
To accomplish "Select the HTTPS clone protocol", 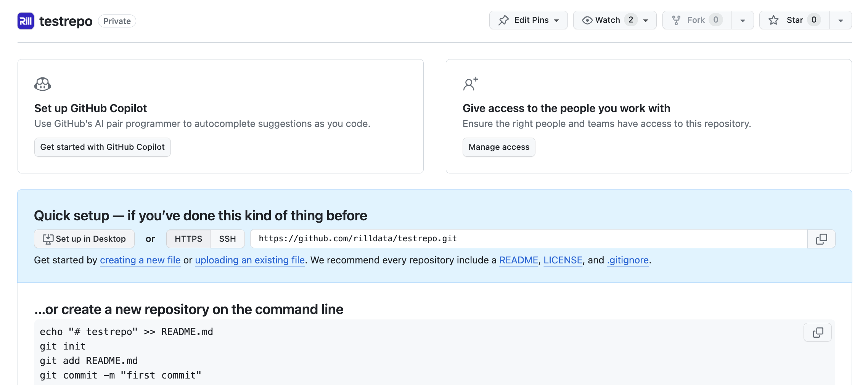I will pos(188,239).
